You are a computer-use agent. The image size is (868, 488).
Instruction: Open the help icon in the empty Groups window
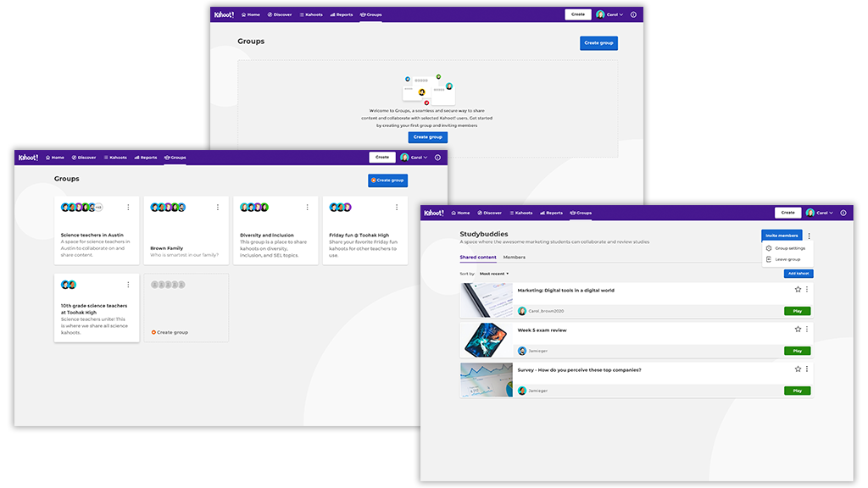tap(633, 15)
